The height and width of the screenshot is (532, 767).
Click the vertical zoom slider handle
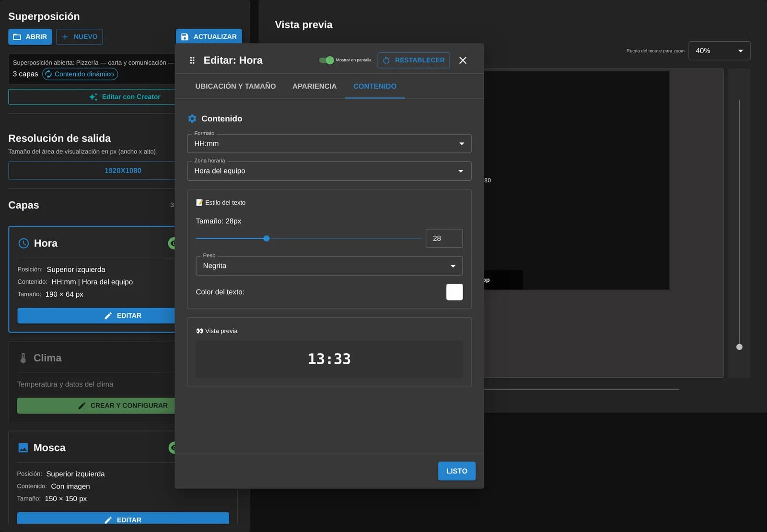(739, 347)
